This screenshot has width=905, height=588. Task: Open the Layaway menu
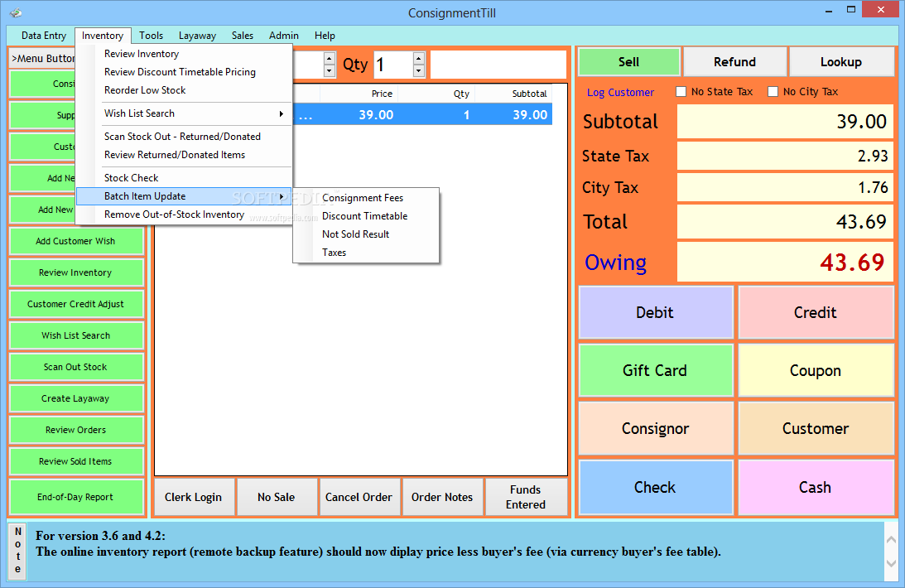tap(197, 36)
